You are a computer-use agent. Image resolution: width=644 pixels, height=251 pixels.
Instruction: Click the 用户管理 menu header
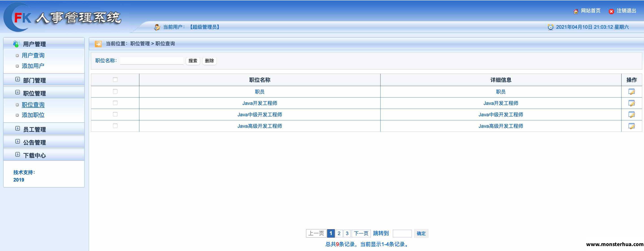pos(35,44)
